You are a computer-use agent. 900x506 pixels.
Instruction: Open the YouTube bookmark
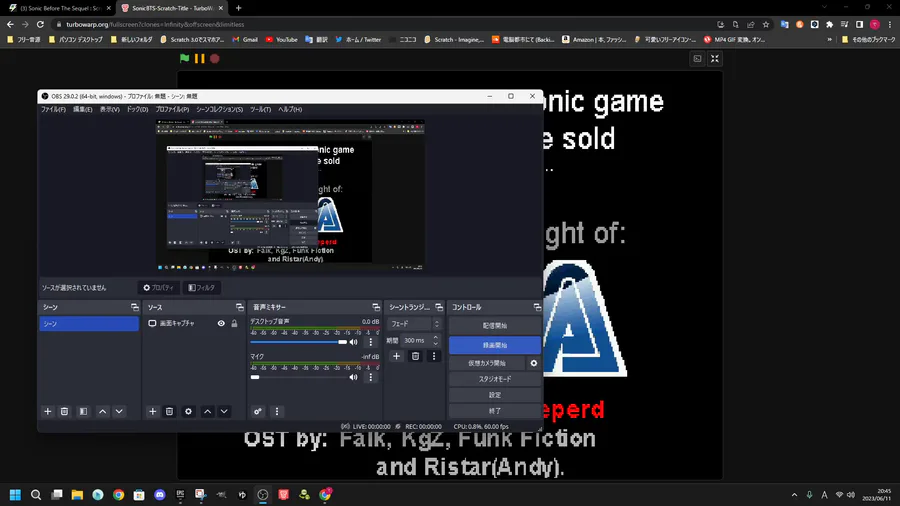(281, 40)
